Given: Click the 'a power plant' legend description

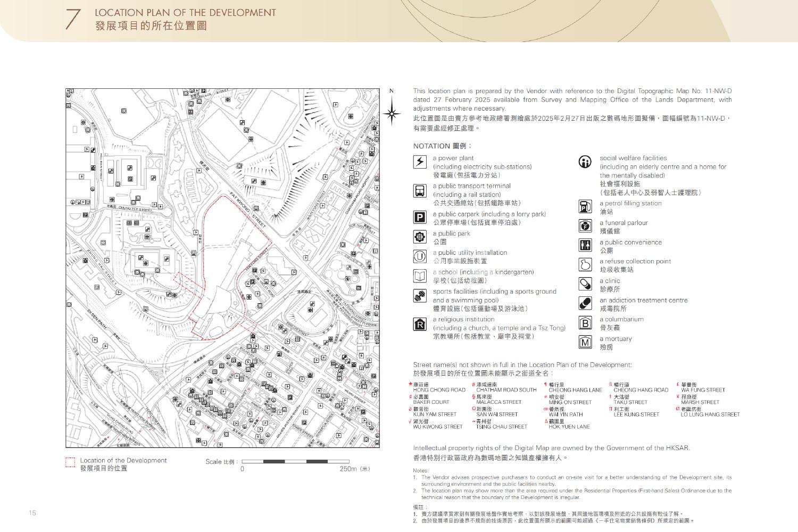Looking at the screenshot, I should click(453, 158).
